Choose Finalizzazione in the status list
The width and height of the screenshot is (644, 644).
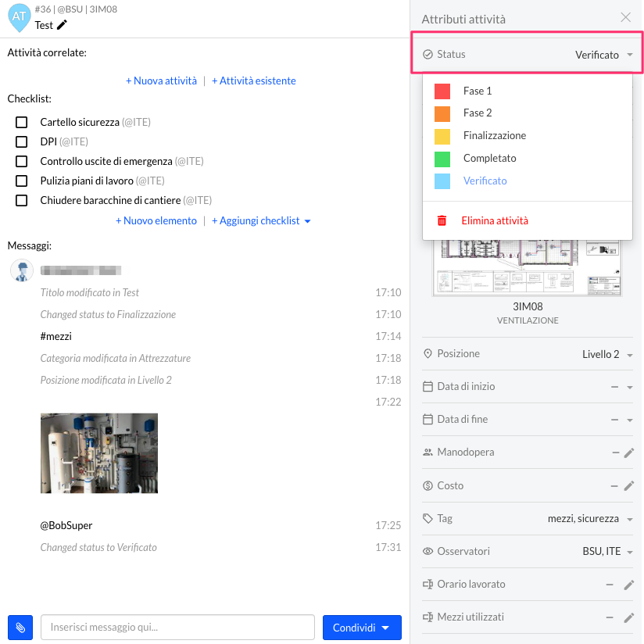494,135
